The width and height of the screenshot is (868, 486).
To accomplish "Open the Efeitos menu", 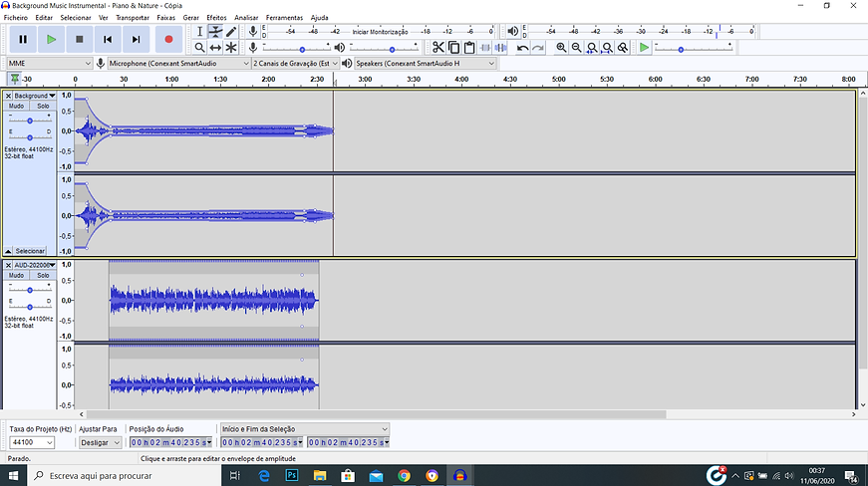I will click(x=216, y=18).
